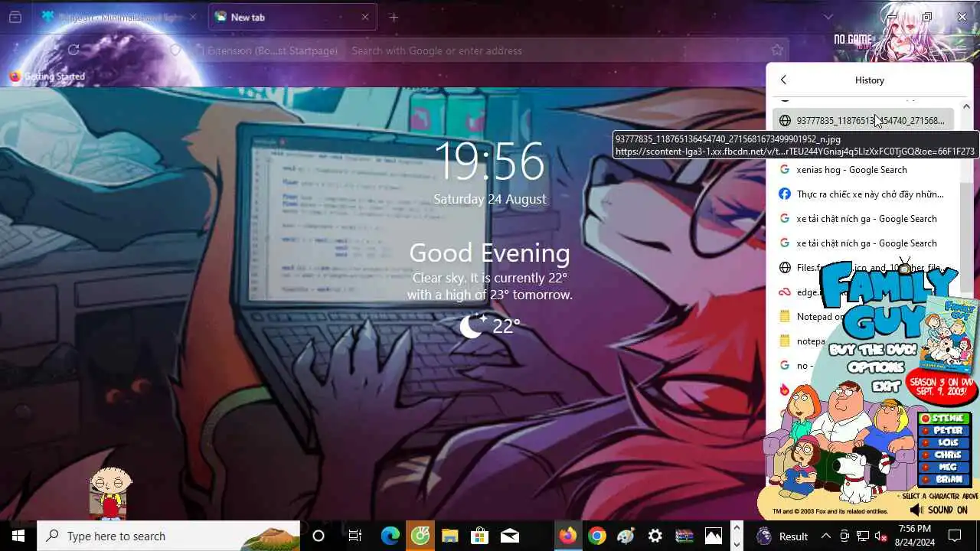The width and height of the screenshot is (980, 551).
Task: Go back from the History panel
Action: (783, 80)
